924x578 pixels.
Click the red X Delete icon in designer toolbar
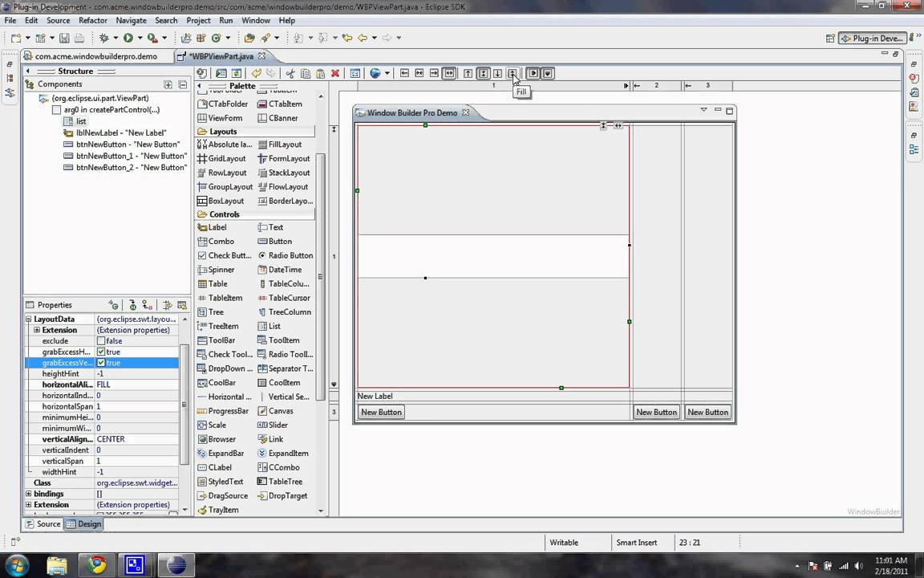point(335,73)
